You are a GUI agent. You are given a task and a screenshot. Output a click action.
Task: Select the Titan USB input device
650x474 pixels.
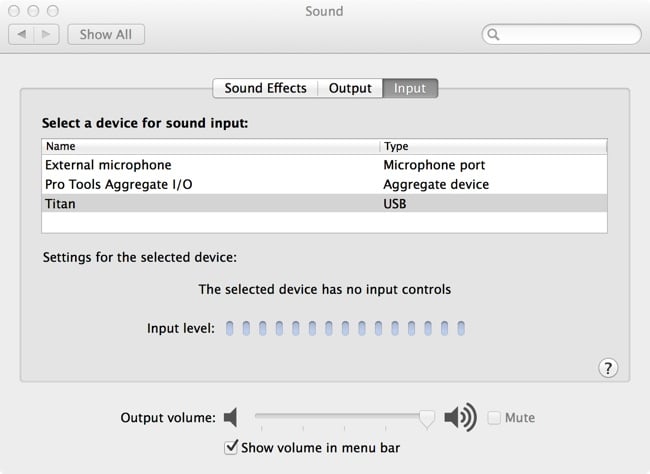(325, 204)
